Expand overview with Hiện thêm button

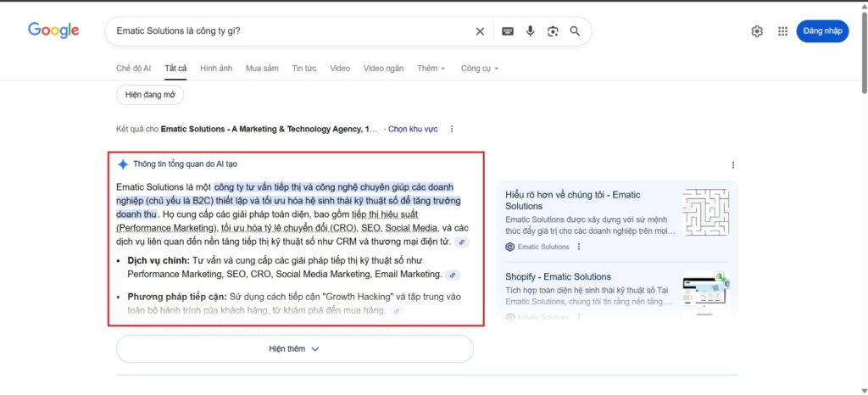(x=294, y=349)
